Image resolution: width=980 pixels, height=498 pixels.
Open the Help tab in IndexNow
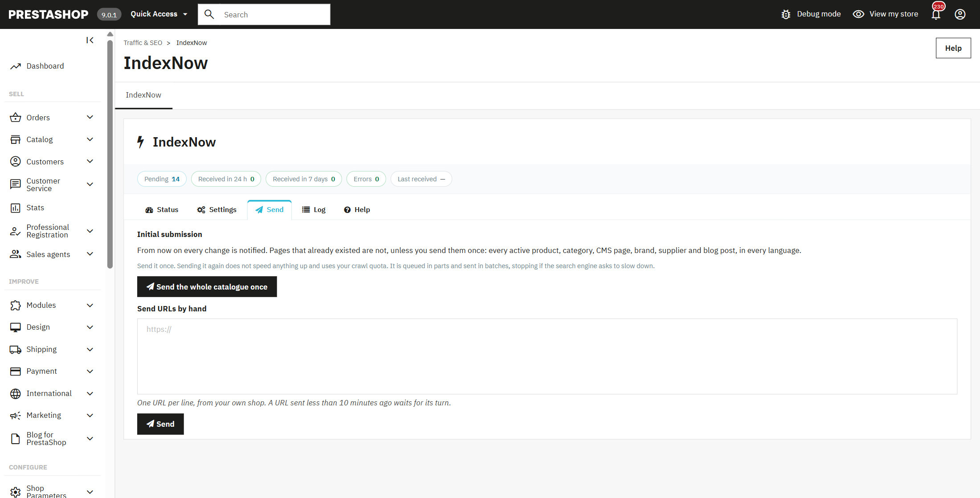[357, 209]
